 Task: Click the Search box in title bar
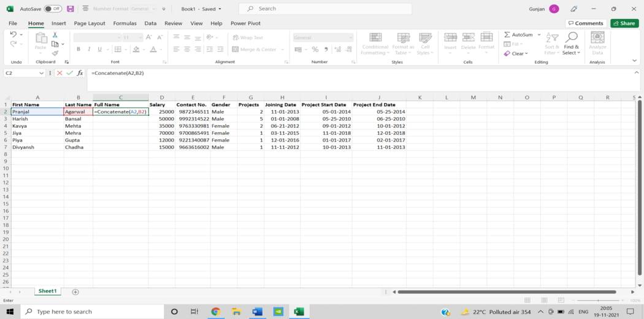pyautogui.click(x=325, y=9)
